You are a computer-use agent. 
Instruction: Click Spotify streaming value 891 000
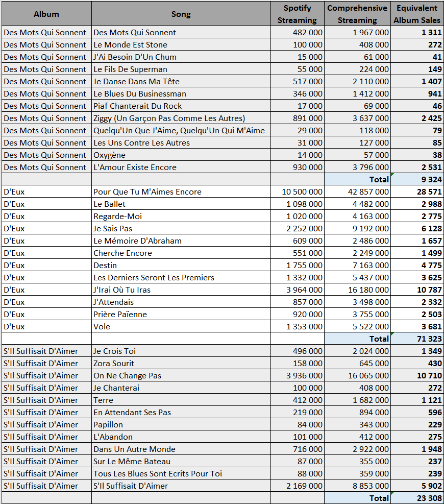297,118
